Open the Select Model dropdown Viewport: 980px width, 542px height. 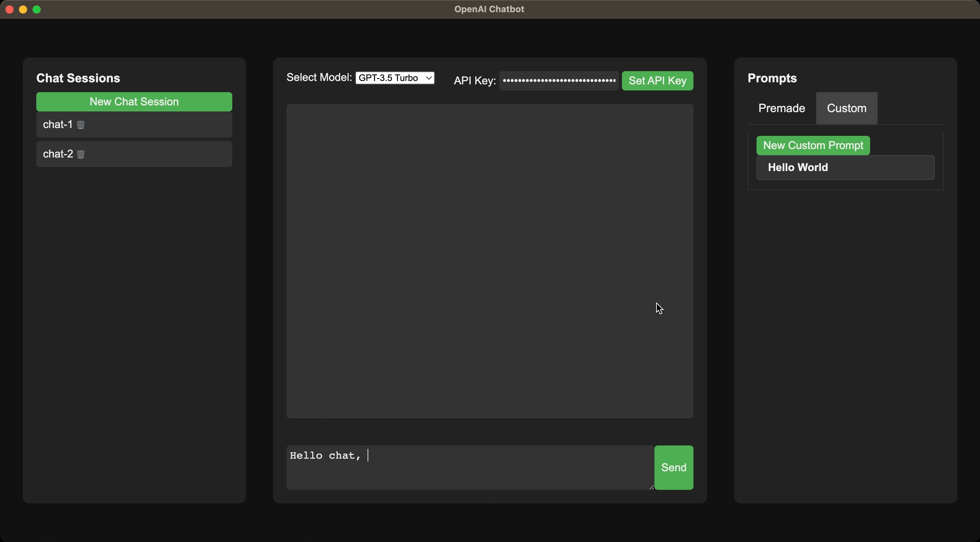click(395, 78)
